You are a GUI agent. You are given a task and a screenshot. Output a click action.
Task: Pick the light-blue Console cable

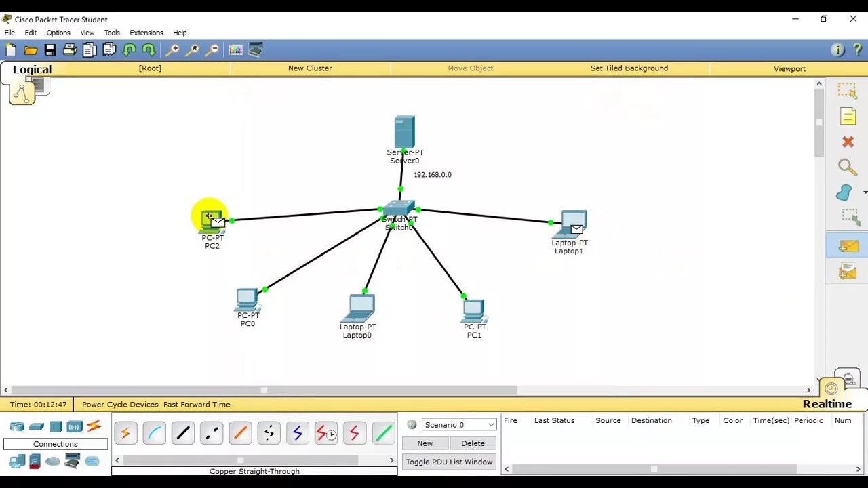pyautogui.click(x=154, y=432)
